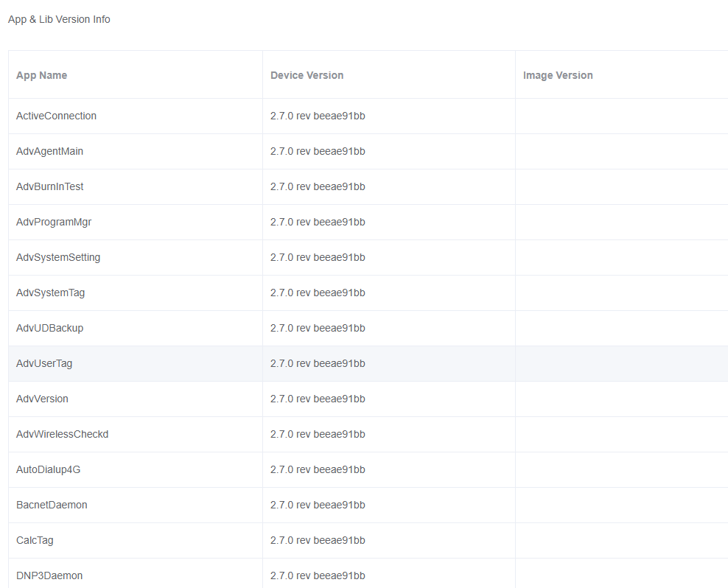Image resolution: width=728 pixels, height=588 pixels.
Task: Click the Device Version column header
Action: 307,75
